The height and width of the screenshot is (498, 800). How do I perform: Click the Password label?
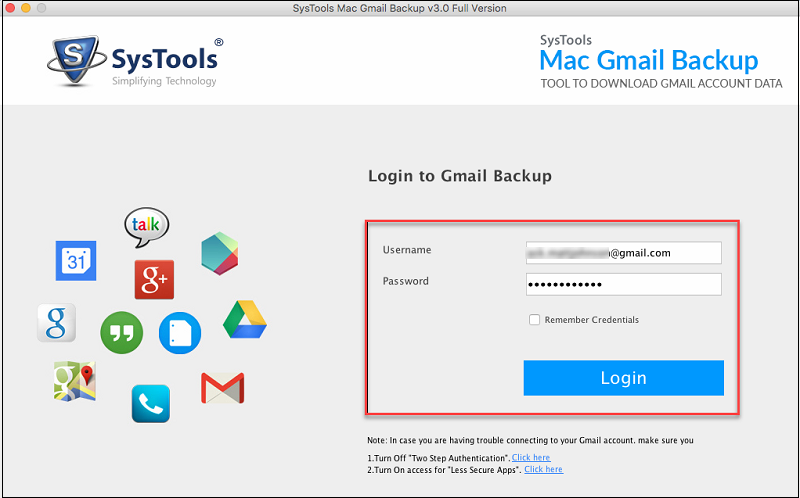click(x=406, y=281)
